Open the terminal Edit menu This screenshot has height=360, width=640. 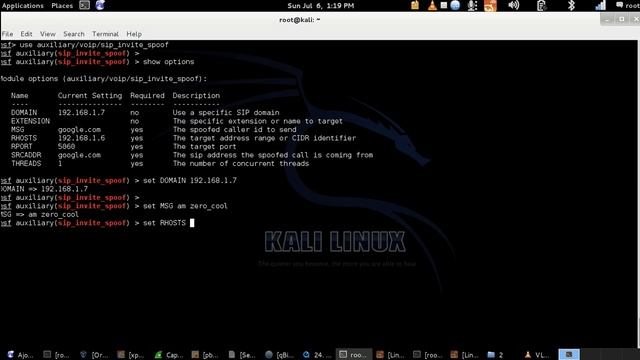point(26,34)
